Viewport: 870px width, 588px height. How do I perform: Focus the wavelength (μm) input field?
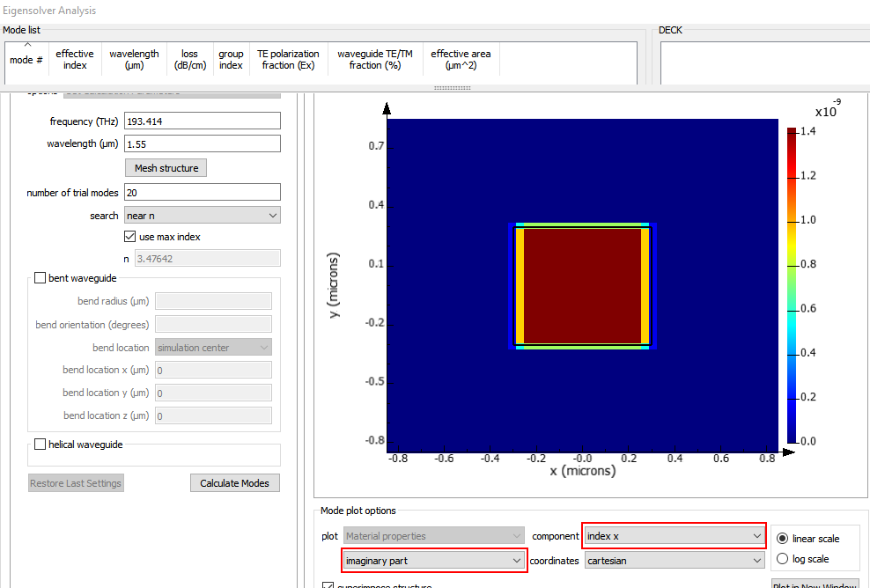203,143
